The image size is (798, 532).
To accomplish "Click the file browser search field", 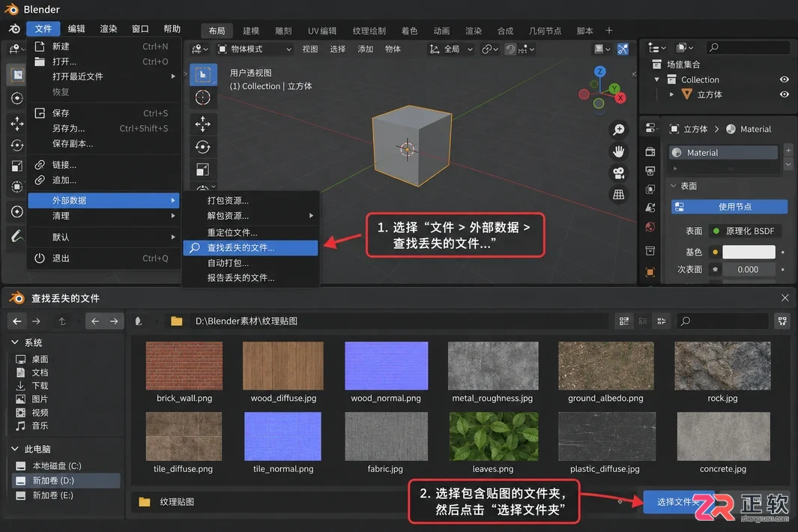I will point(722,321).
